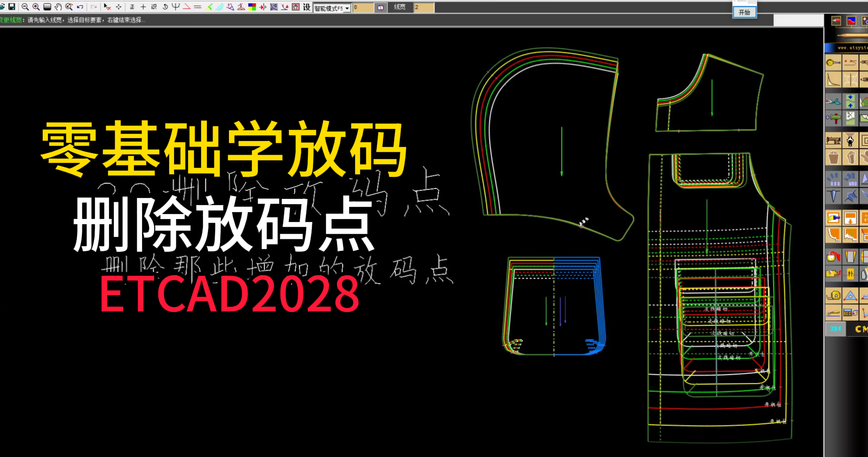Click the greyed redo arrow icon
This screenshot has height=457, width=868.
tap(94, 7)
